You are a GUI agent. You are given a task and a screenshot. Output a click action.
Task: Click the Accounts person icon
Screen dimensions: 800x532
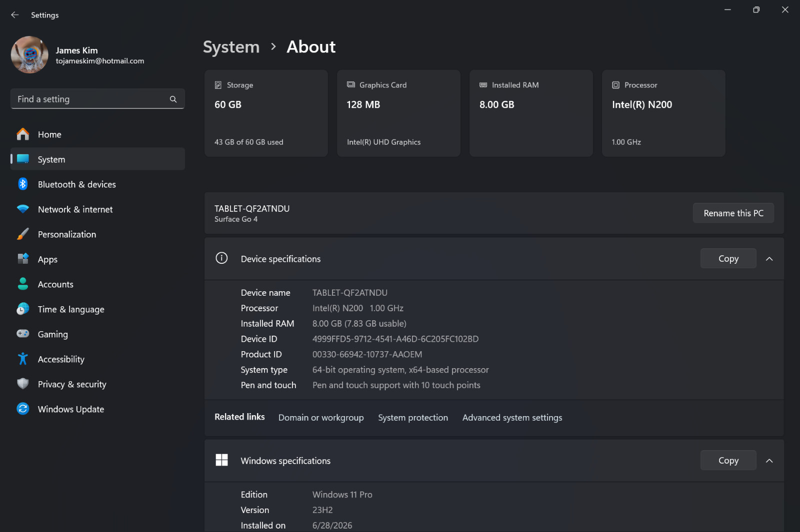click(x=23, y=284)
